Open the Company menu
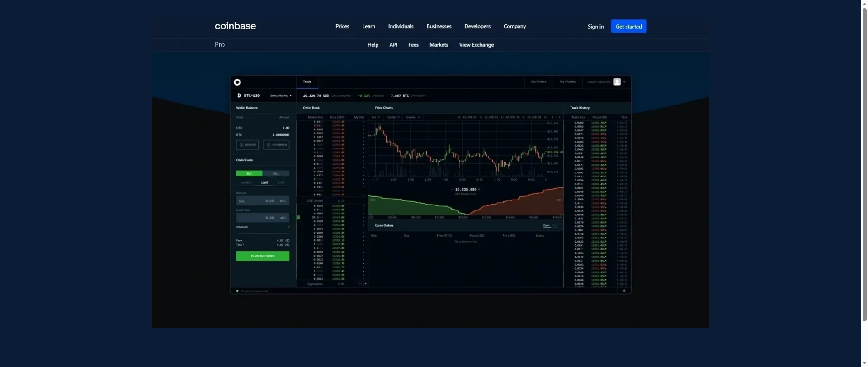Image resolution: width=868 pixels, height=367 pixels. coord(514,26)
